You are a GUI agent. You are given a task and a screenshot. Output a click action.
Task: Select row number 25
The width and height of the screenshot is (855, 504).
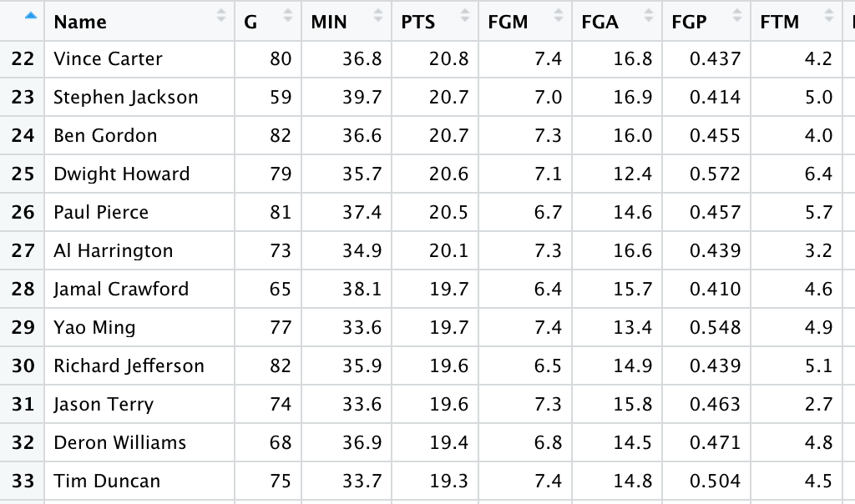(x=23, y=174)
